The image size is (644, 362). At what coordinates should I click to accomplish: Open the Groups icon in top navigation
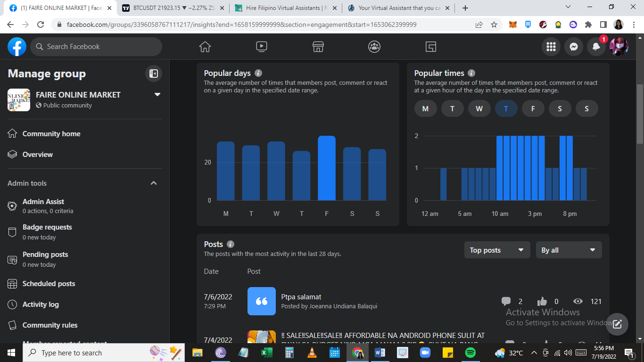click(374, 47)
